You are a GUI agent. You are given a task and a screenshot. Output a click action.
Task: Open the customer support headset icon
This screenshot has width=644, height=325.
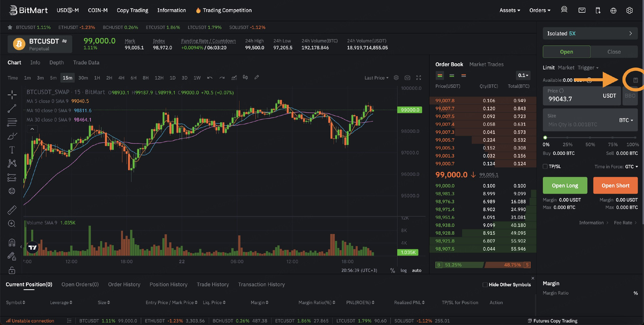click(x=564, y=10)
